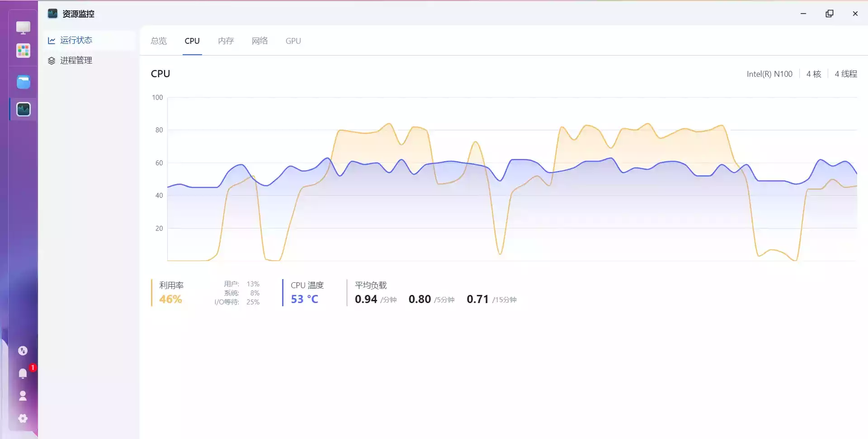Click the CPU 温度 label

tap(307, 285)
